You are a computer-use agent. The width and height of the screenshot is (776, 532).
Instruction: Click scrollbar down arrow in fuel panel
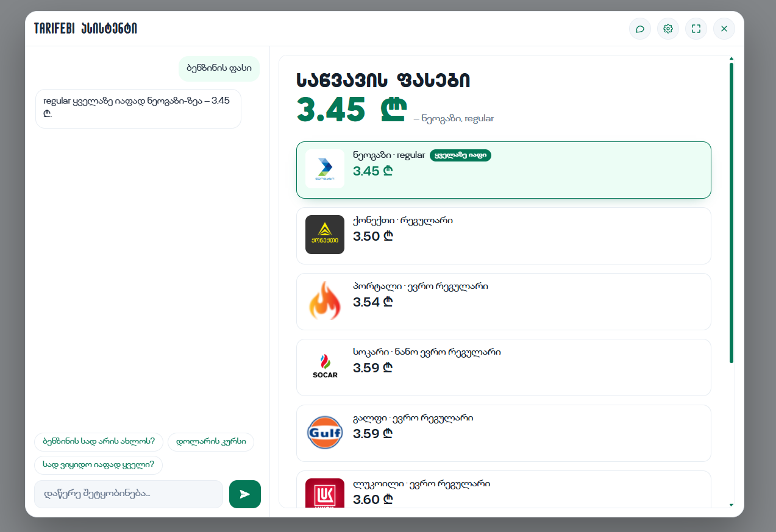point(732,505)
